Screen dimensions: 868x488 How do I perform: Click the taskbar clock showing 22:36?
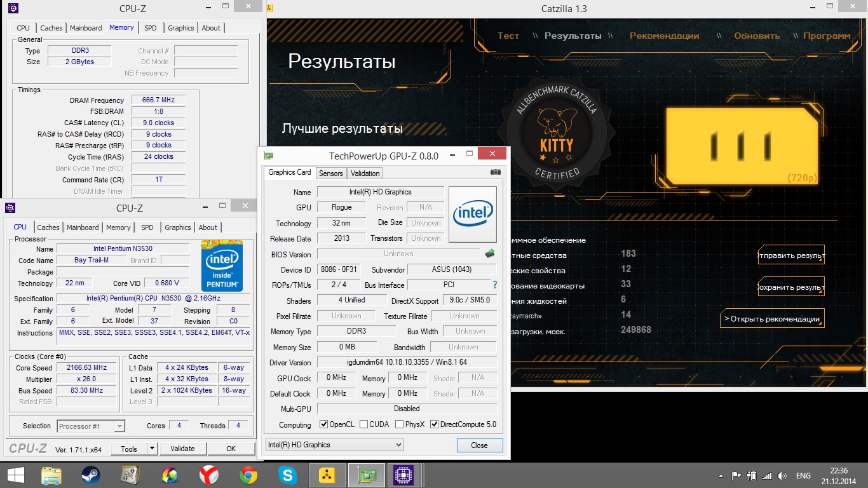tap(839, 475)
